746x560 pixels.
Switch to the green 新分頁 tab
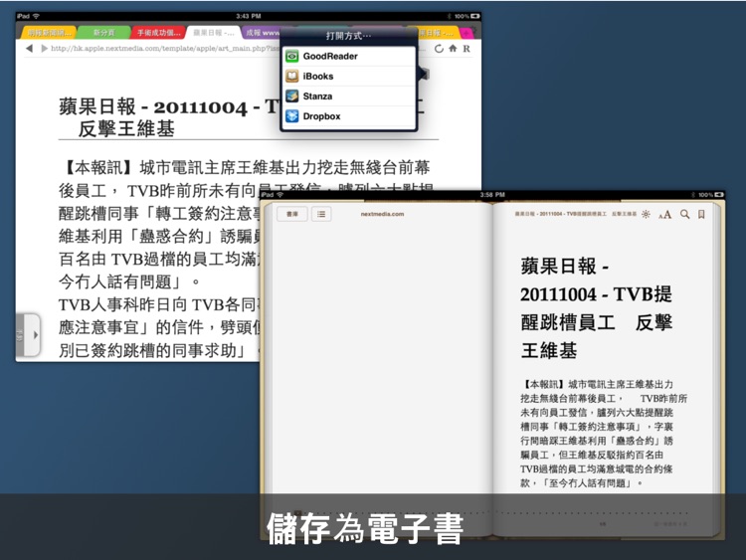pos(103,33)
